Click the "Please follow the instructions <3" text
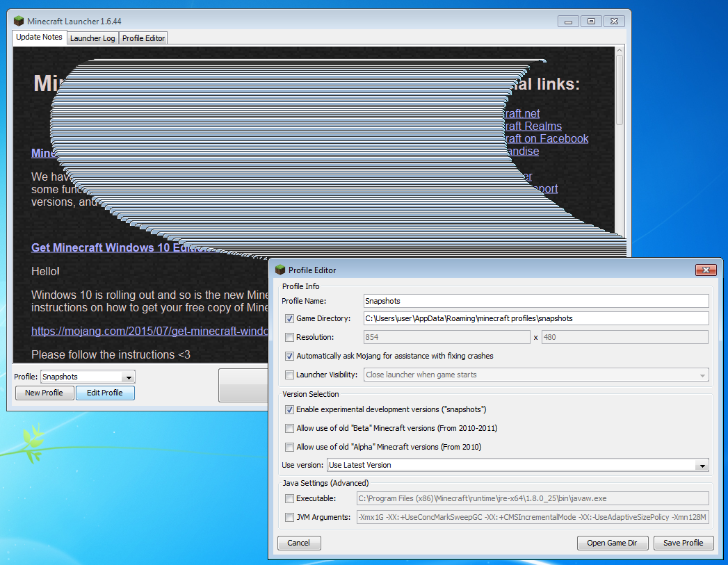Screen dimensions: 728x565 tap(111, 355)
